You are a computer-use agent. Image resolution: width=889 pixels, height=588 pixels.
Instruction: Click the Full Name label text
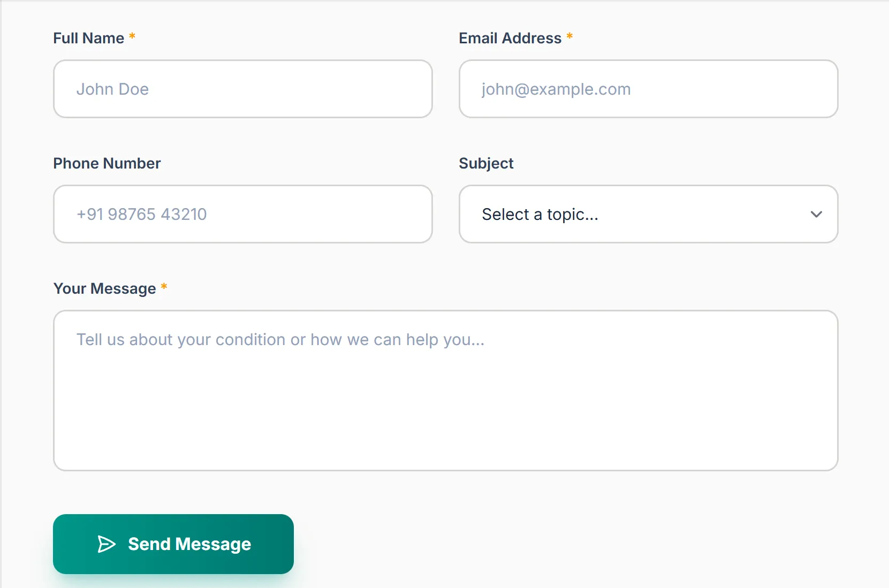pyautogui.click(x=89, y=39)
